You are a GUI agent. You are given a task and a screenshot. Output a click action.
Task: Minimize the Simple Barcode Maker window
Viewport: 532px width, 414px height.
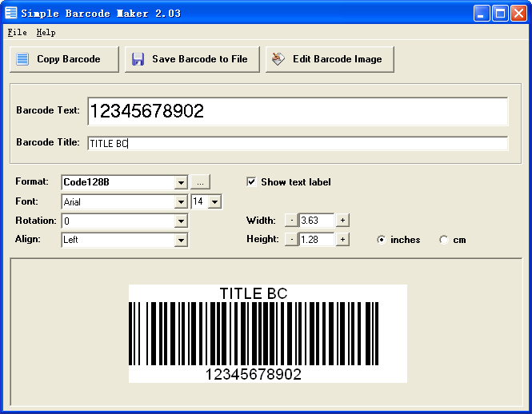[x=482, y=14]
